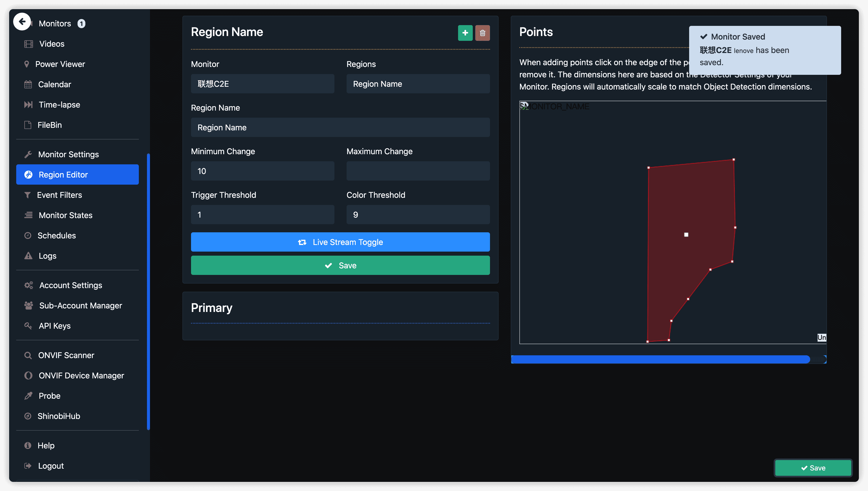This screenshot has height=491, width=868.
Task: Open ONVIF Scanner in sidebar
Action: point(66,355)
